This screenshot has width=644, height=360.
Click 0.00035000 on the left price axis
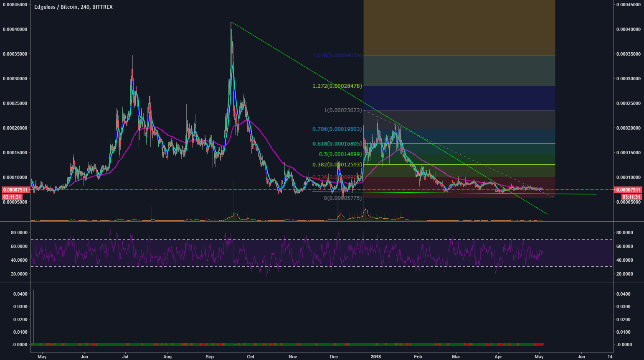(x=15, y=54)
